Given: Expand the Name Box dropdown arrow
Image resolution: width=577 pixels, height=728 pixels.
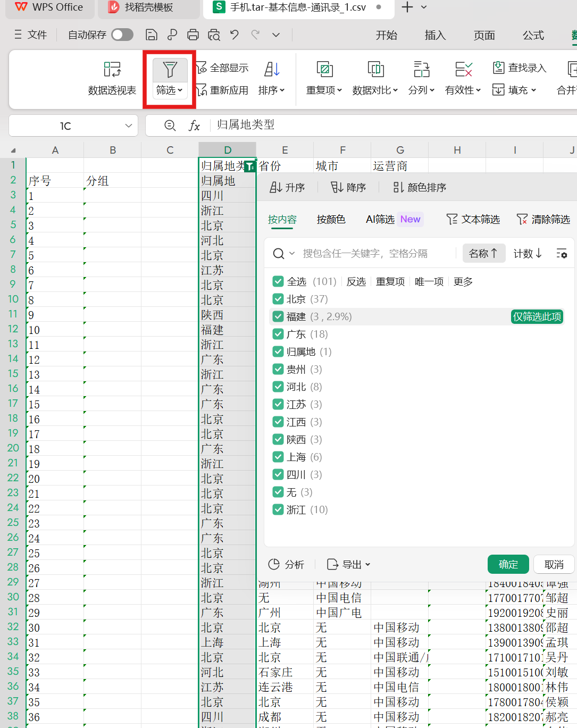Looking at the screenshot, I should point(128,126).
